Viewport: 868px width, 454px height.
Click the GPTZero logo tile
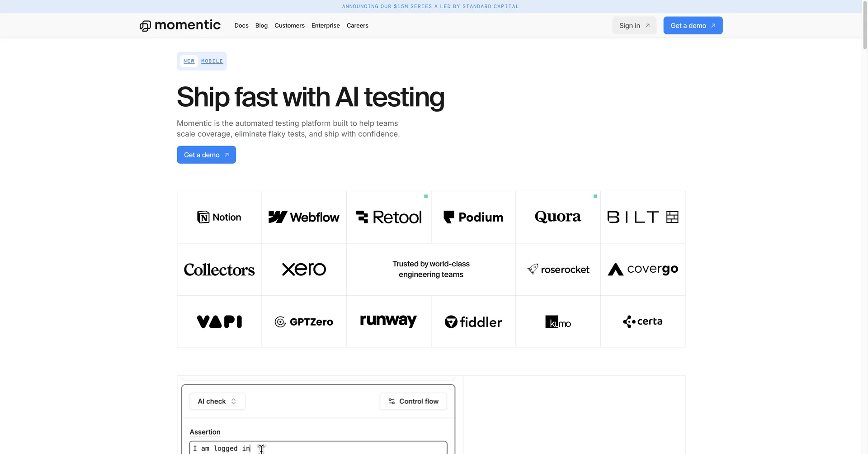click(x=304, y=322)
